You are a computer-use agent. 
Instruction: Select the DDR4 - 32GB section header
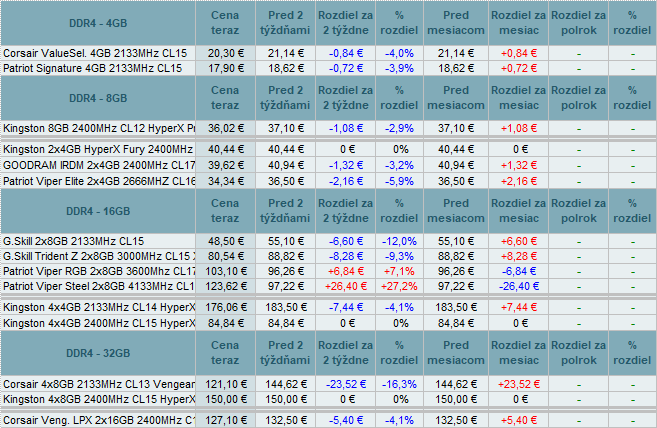click(98, 353)
